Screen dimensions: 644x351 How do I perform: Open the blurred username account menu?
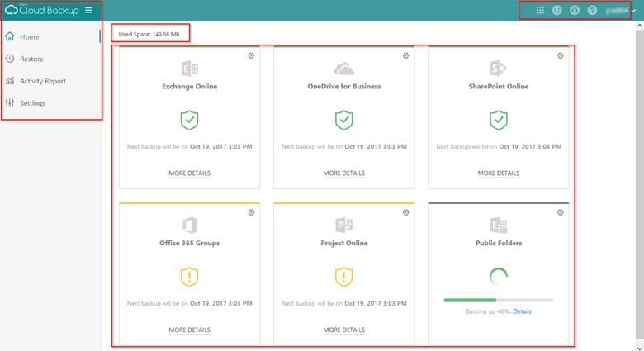click(617, 11)
